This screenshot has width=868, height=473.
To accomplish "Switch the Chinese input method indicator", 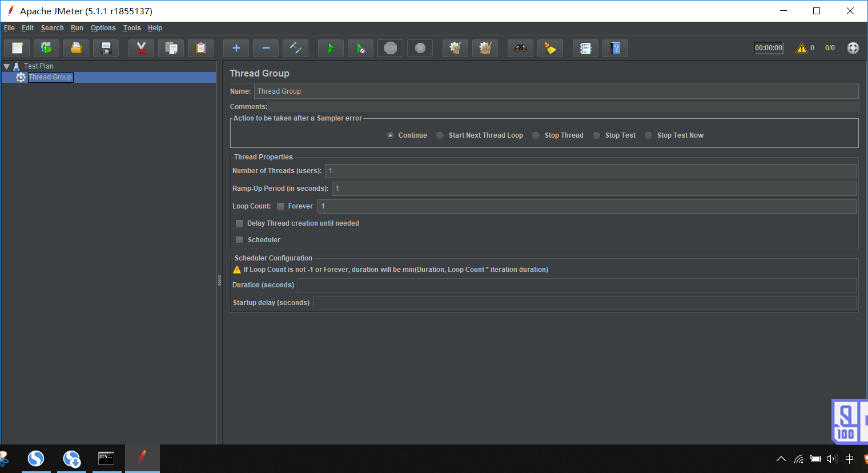I will point(849,459).
